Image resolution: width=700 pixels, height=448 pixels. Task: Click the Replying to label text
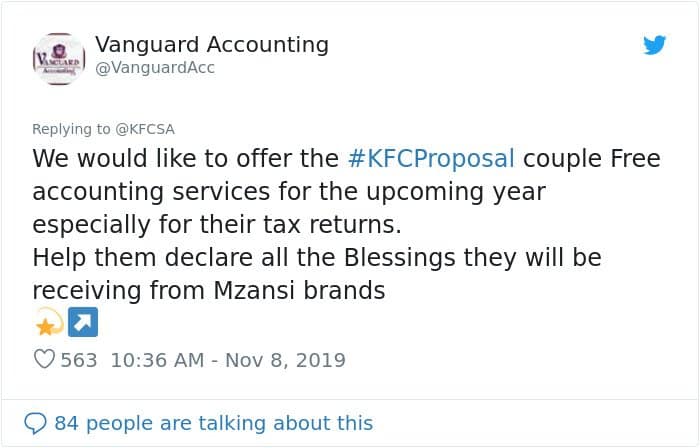tap(71, 129)
